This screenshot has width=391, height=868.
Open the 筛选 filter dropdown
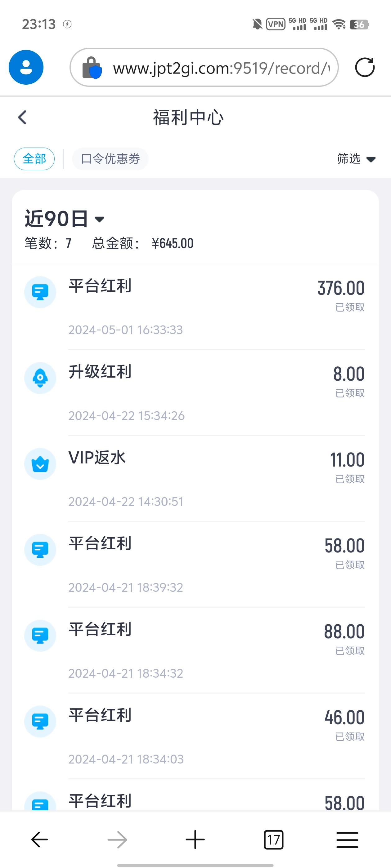pos(356,159)
